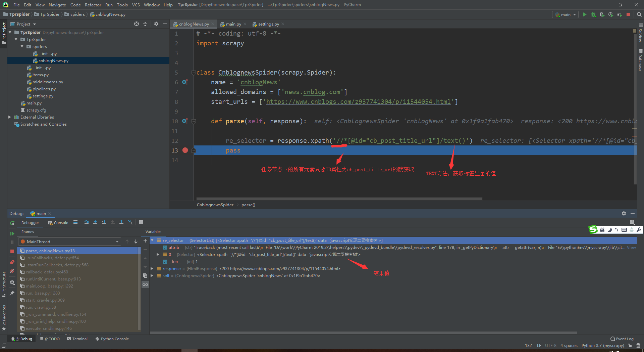Click Step Out in debugger toolbar
644x352 pixels.
pos(121,222)
